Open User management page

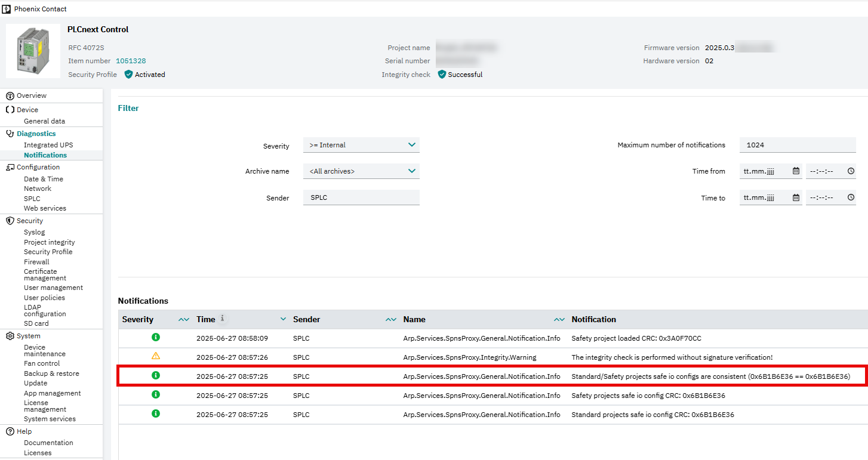point(53,288)
